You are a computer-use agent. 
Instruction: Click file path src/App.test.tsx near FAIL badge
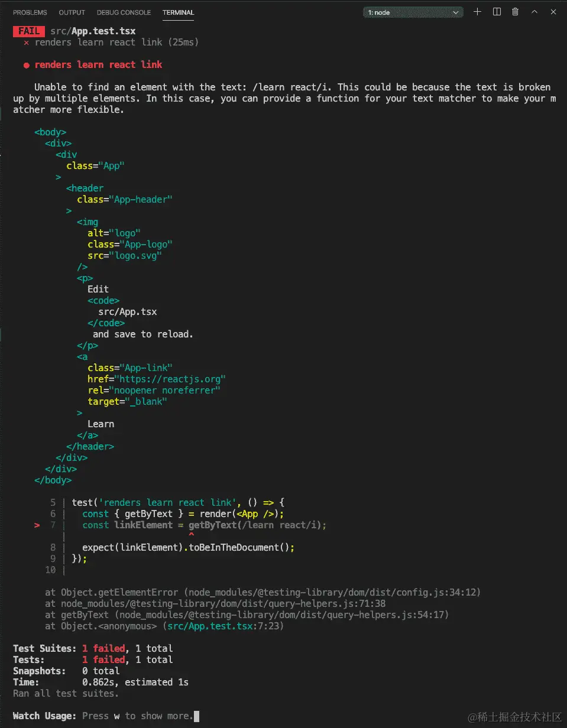point(93,31)
